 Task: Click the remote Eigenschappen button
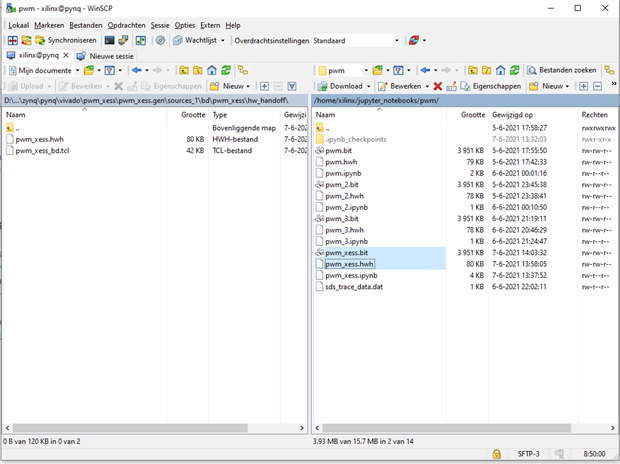tap(490, 87)
